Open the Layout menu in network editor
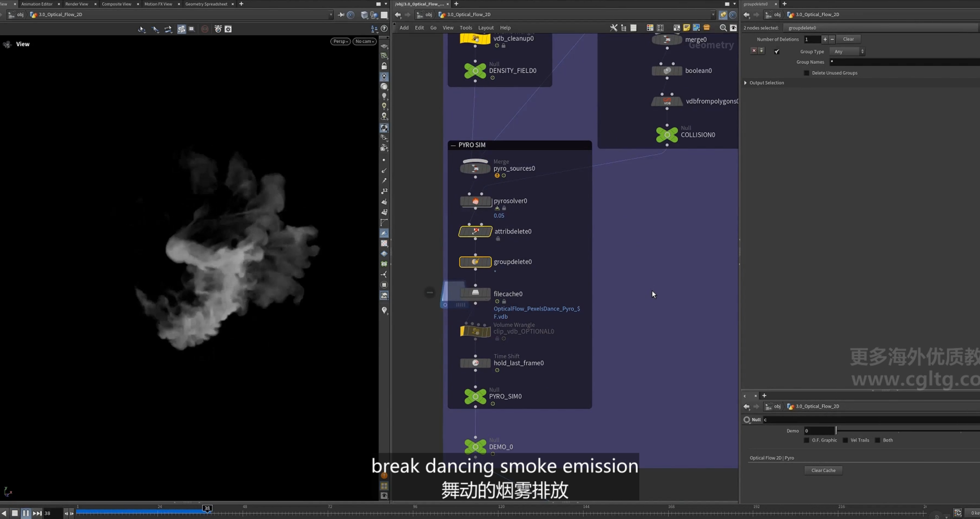980x519 pixels. coord(485,28)
